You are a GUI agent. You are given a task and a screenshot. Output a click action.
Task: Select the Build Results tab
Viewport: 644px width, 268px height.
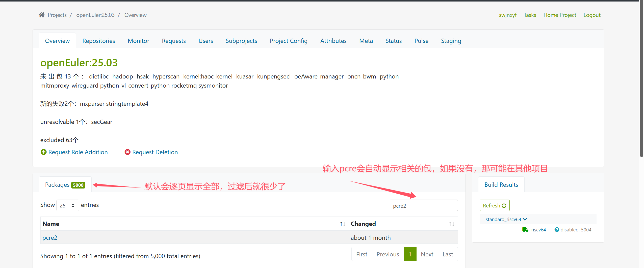[x=501, y=185]
